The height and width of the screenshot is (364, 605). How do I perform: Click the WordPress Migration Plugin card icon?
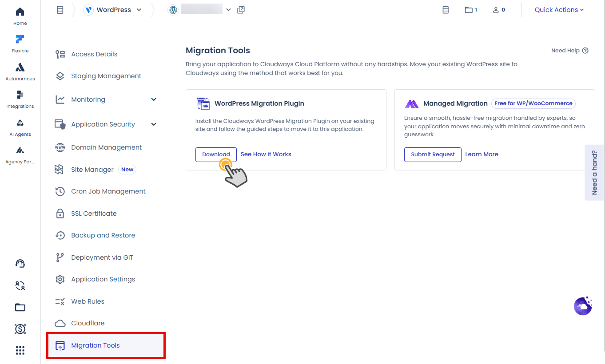pyautogui.click(x=203, y=103)
